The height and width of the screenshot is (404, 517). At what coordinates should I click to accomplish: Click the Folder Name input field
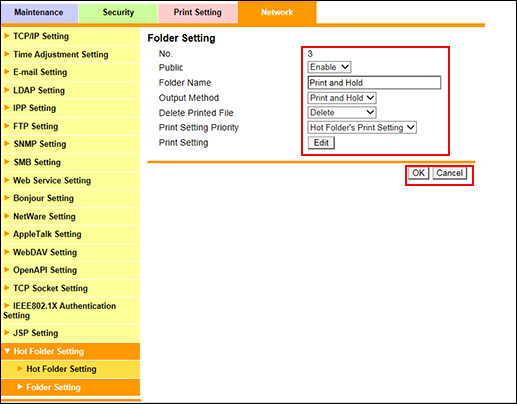click(x=374, y=83)
